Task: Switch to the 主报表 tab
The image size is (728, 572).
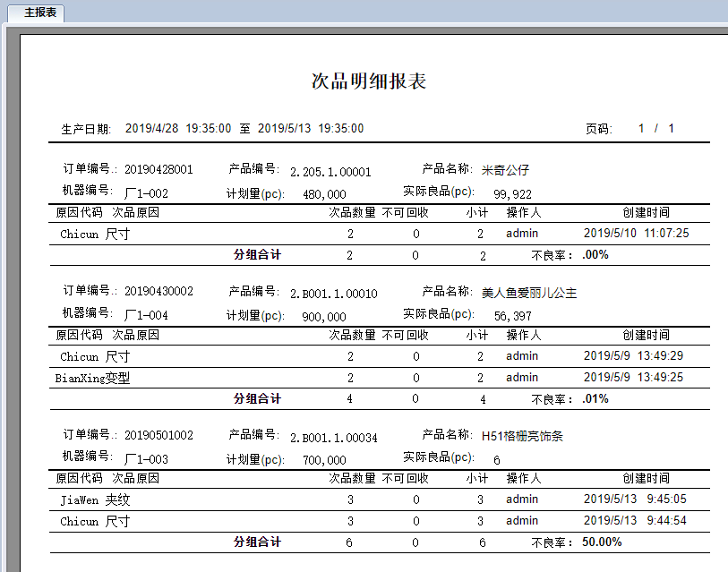Action: [x=42, y=13]
